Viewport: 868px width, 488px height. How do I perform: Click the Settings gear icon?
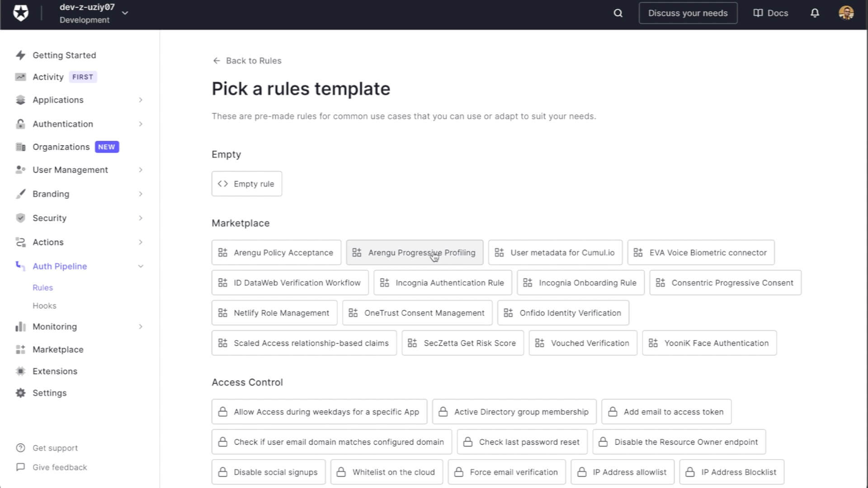(x=20, y=393)
